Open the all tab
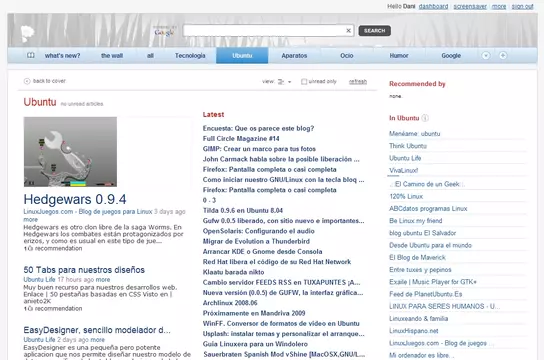Screen dimensions: 544x360 tap(150, 55)
